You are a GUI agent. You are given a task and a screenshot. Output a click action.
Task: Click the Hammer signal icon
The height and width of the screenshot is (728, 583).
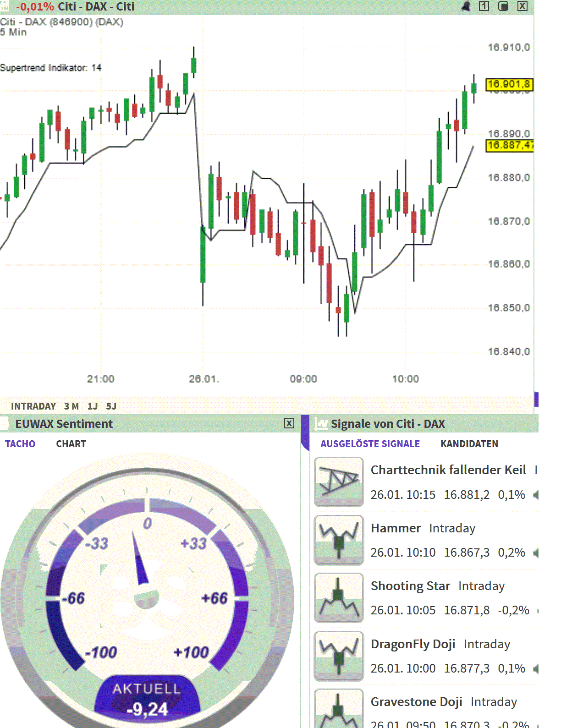tap(339, 540)
